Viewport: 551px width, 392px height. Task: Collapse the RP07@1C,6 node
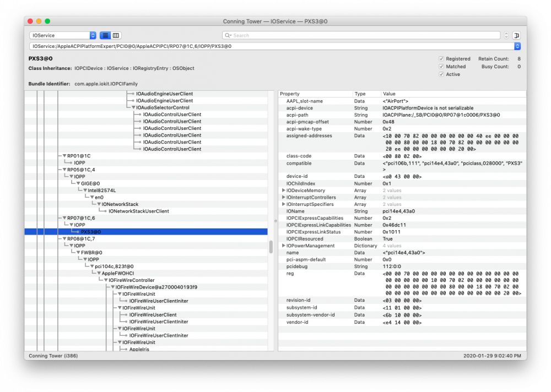coord(64,218)
